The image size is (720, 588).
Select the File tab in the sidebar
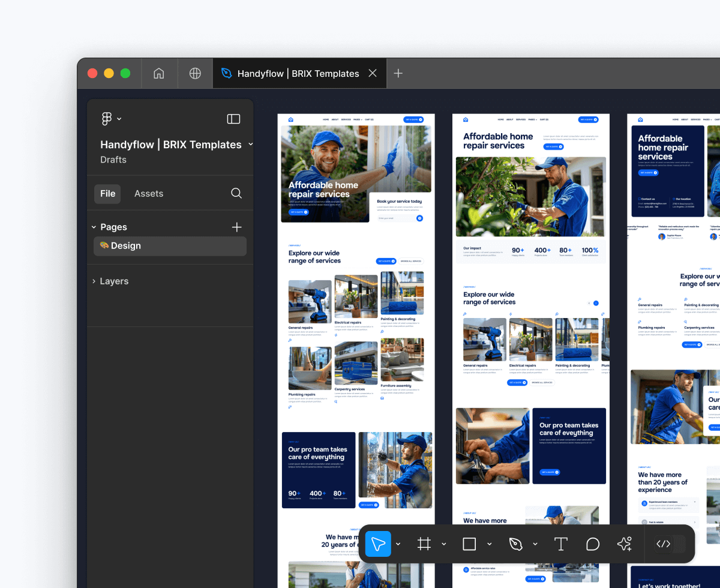tap(107, 193)
